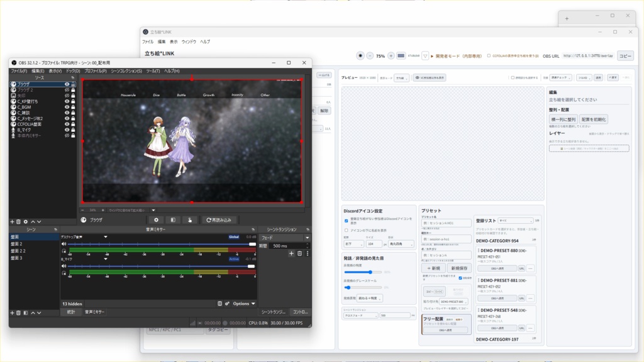Open properties gear in source toolbar

(156, 220)
